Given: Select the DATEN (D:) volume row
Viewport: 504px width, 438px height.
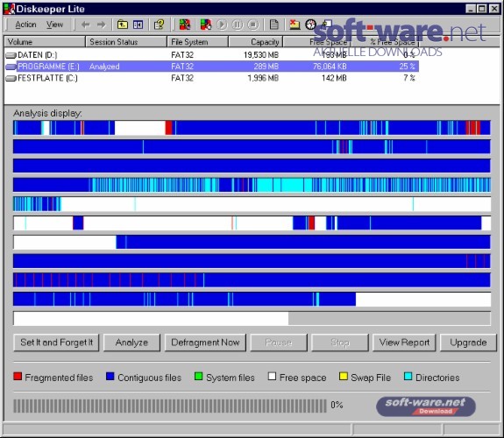Looking at the screenshot, I should [211, 55].
